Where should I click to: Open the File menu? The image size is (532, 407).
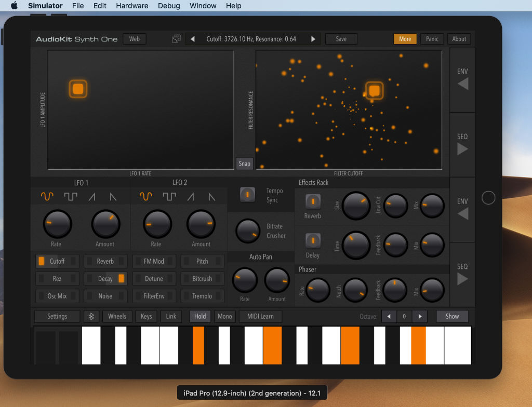coord(78,6)
